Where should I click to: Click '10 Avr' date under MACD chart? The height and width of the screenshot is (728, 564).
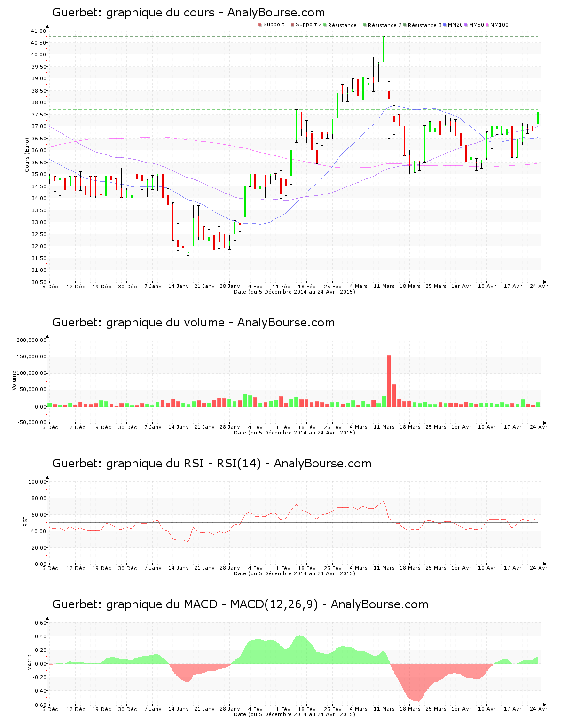click(x=487, y=709)
